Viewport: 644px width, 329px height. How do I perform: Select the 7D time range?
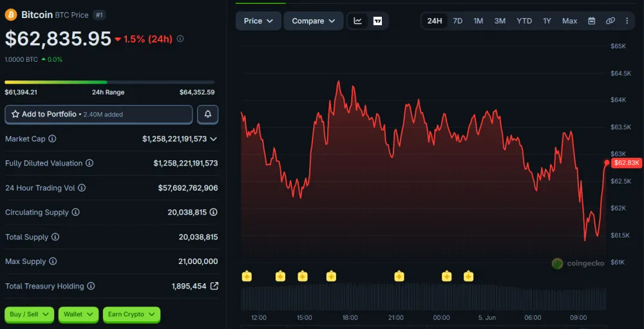click(x=457, y=21)
